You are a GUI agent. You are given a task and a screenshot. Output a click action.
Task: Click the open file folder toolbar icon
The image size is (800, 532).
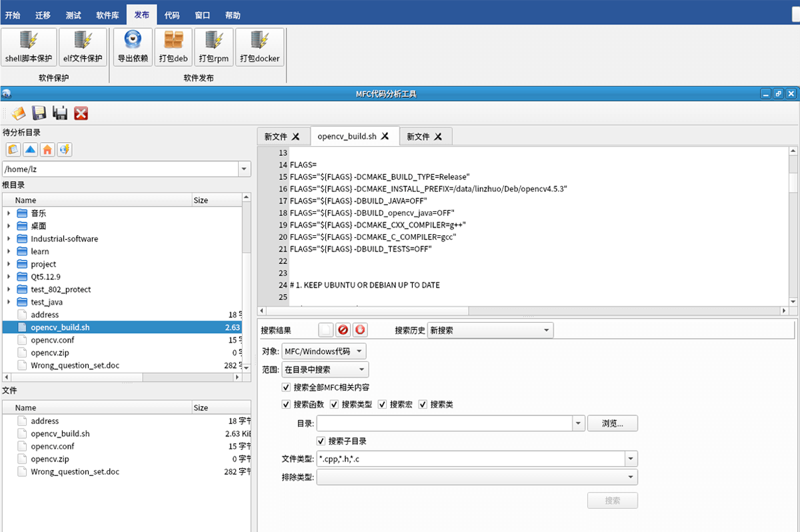coord(19,113)
